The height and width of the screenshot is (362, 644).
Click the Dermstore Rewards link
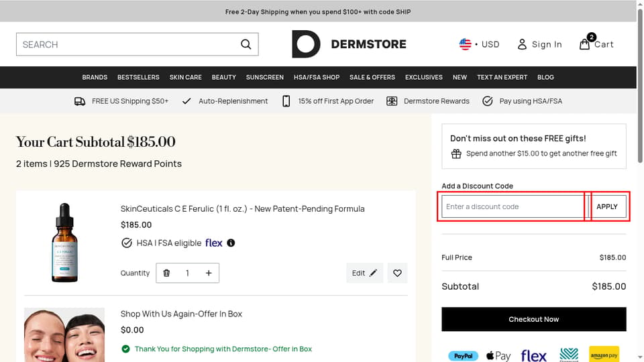(x=436, y=101)
